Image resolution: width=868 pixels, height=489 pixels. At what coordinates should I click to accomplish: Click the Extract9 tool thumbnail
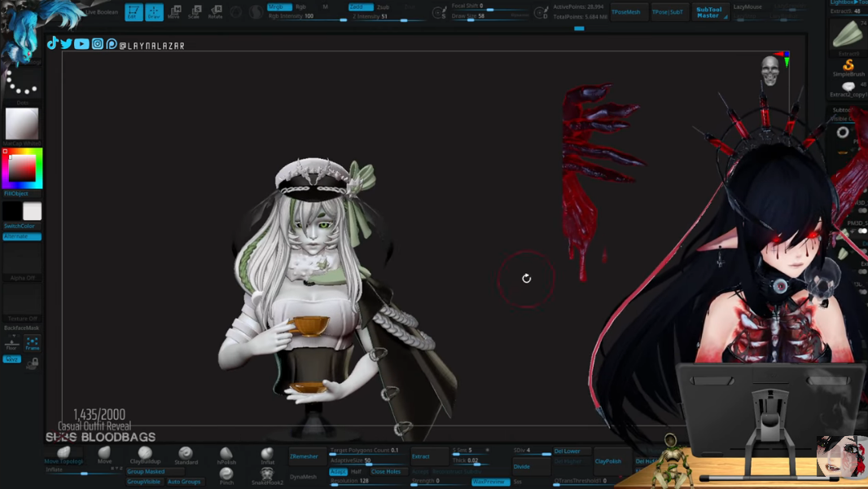pos(847,35)
